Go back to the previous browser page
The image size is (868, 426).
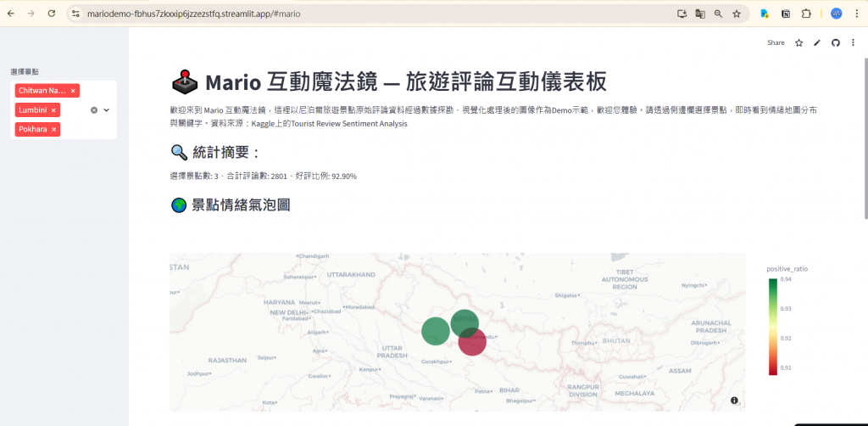tap(10, 14)
